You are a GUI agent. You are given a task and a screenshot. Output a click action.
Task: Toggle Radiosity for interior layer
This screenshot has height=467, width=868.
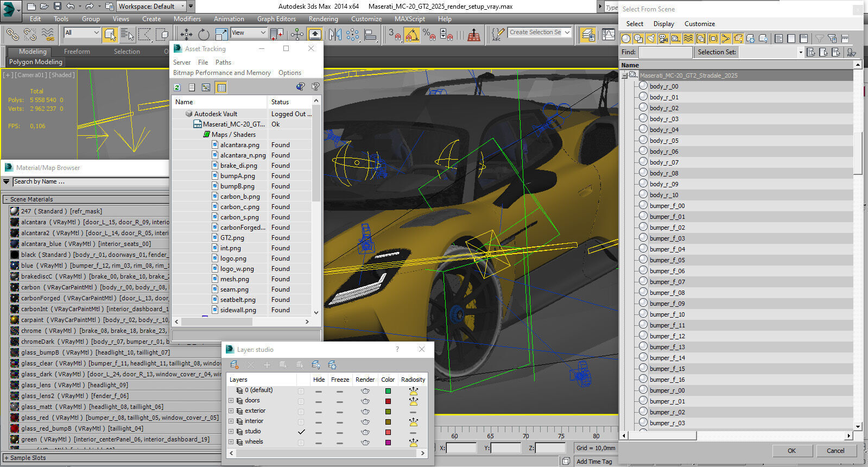[x=413, y=421]
